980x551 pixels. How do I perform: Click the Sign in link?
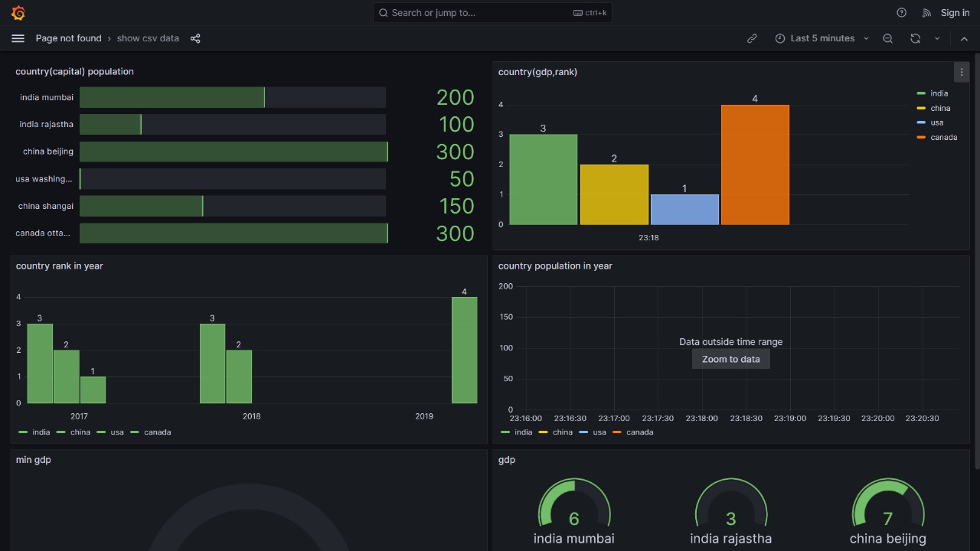tap(955, 13)
